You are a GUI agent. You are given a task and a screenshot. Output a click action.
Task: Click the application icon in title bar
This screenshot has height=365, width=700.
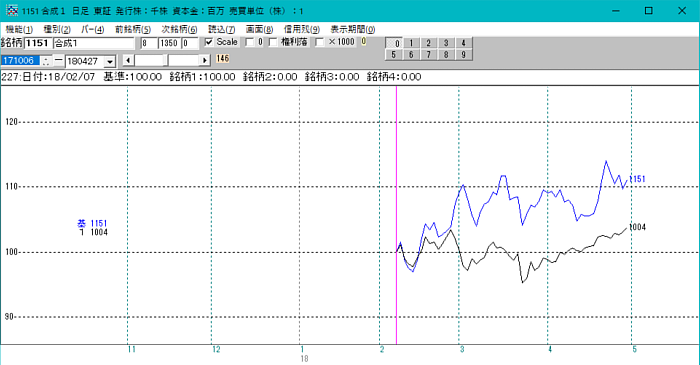(12, 10)
